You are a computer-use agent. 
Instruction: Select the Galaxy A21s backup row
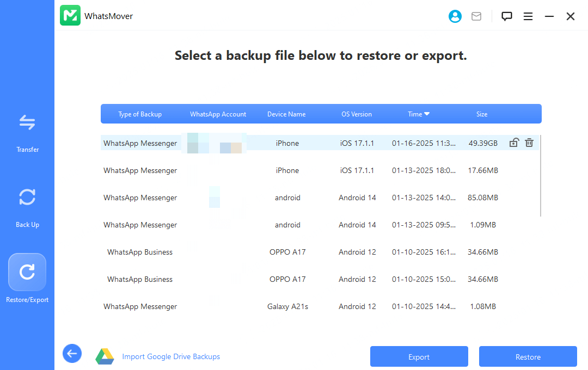point(287,306)
